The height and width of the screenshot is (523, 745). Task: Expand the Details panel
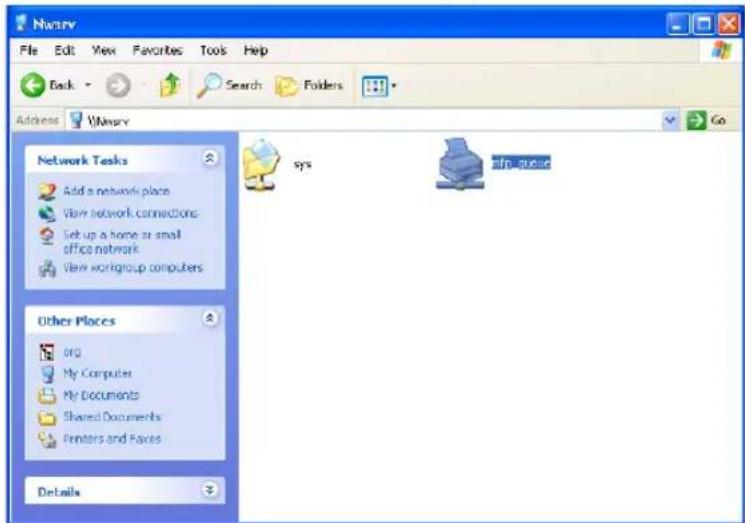coord(210,490)
